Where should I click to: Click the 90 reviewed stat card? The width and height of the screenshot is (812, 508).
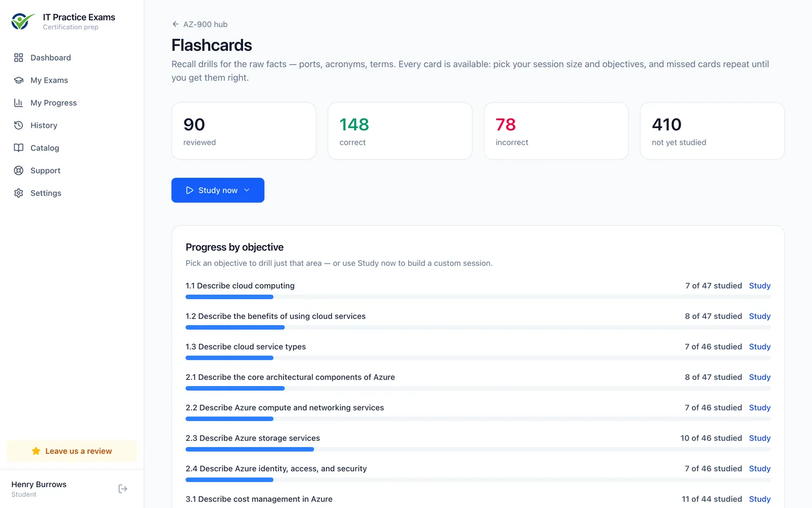click(244, 131)
